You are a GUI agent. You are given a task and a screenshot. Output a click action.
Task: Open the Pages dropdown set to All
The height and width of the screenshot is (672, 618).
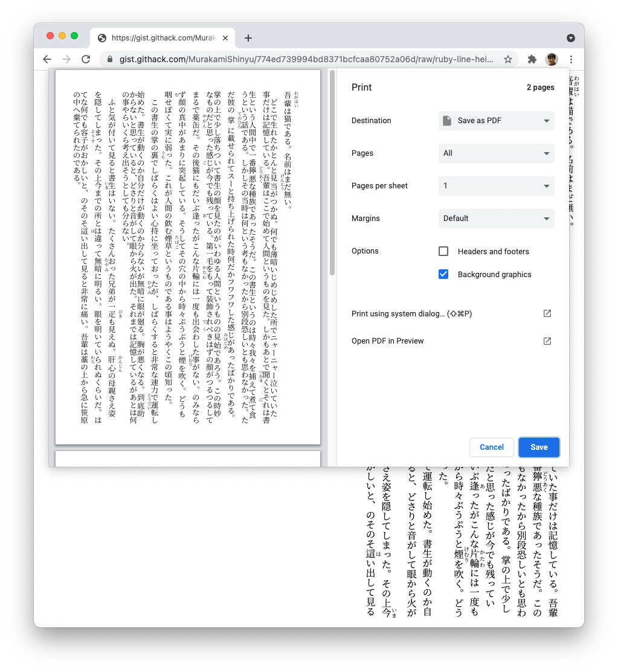(496, 153)
